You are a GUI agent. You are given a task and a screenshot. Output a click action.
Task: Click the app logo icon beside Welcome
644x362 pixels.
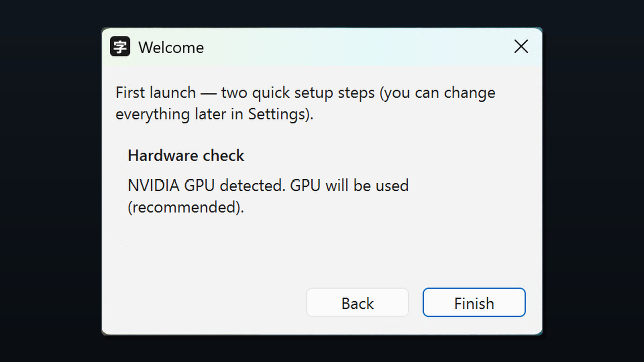[x=120, y=46]
